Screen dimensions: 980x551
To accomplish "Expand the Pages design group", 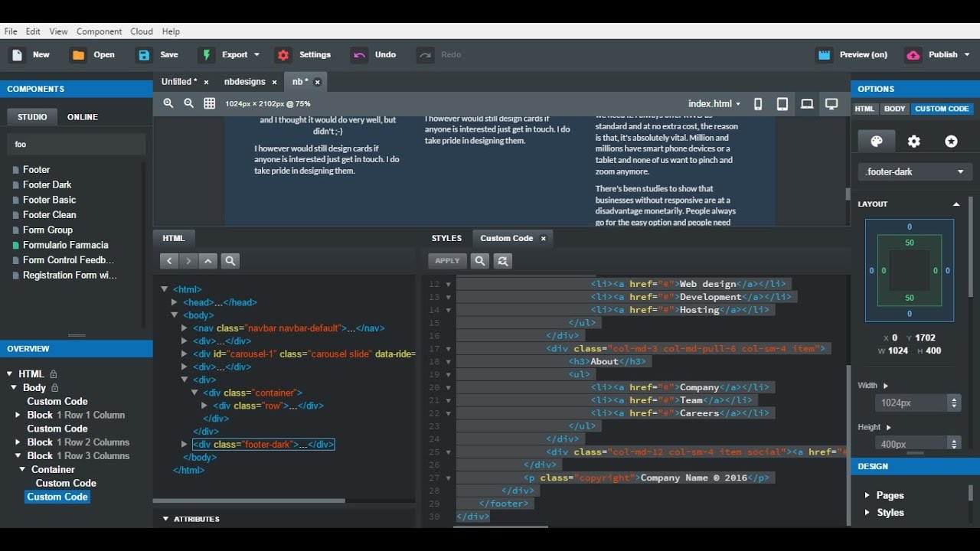I will 867,495.
